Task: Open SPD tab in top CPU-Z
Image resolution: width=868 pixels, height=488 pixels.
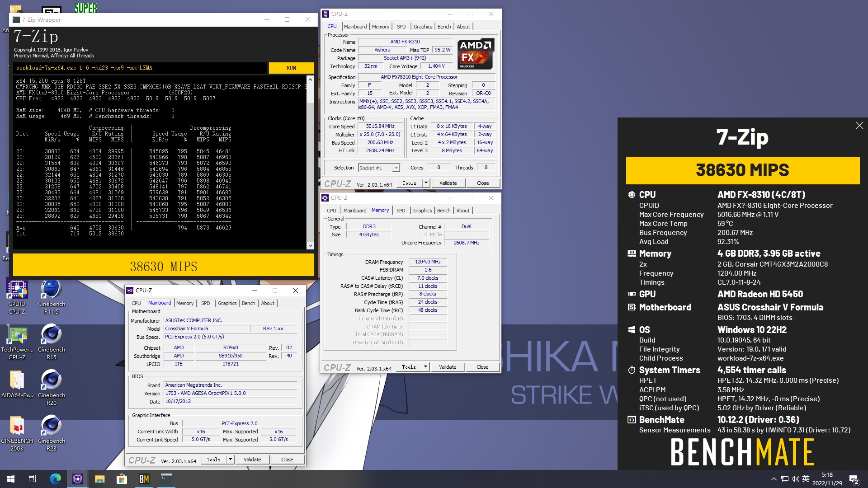Action: (401, 27)
